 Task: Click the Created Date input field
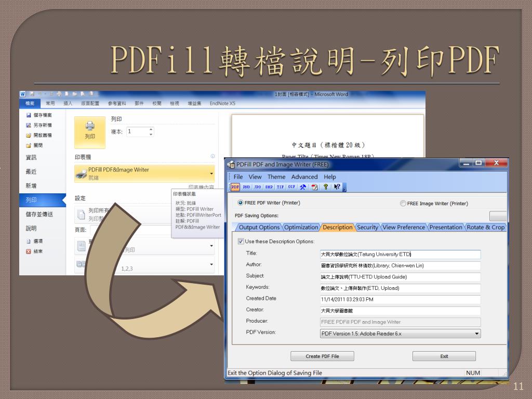click(x=401, y=300)
